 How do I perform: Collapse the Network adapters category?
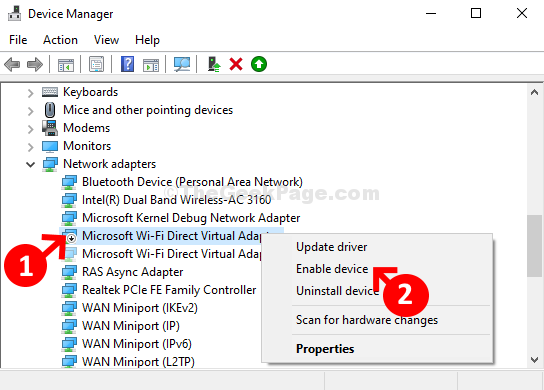(31, 164)
